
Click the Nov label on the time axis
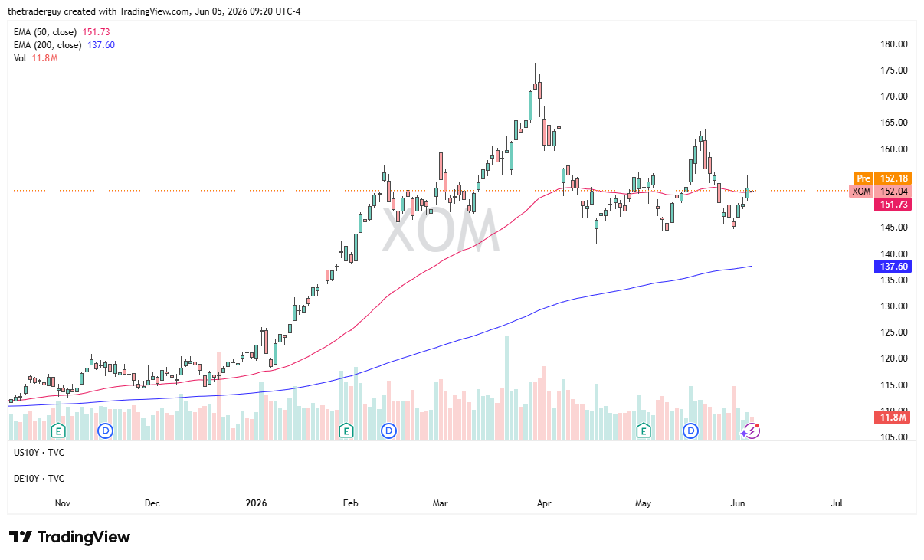click(x=63, y=503)
